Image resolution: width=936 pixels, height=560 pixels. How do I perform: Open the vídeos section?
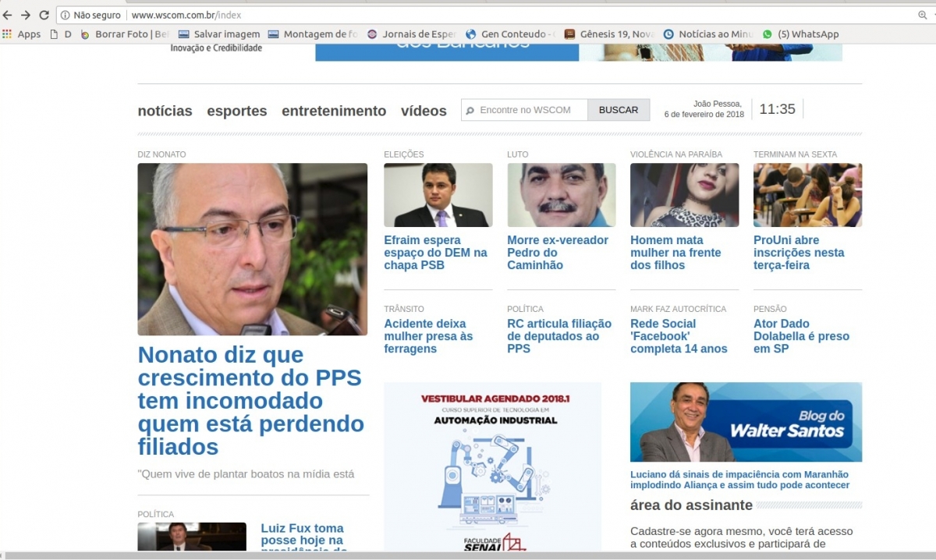424,111
